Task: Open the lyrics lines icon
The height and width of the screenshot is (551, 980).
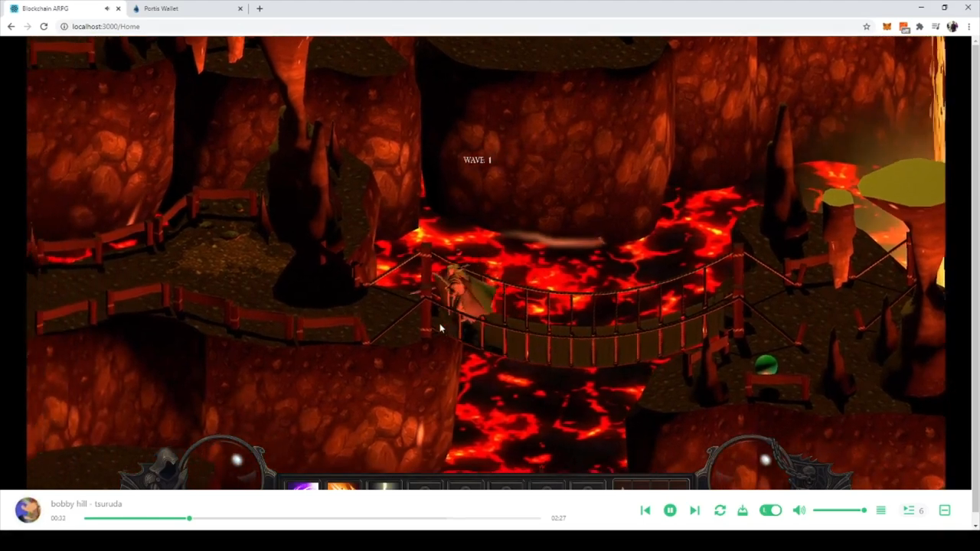Action: coord(881,510)
